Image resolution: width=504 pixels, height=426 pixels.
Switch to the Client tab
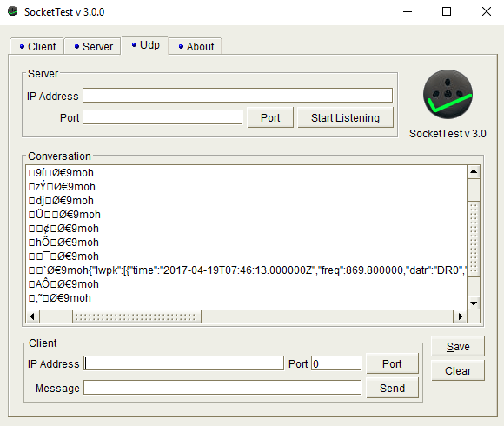pyautogui.click(x=37, y=46)
